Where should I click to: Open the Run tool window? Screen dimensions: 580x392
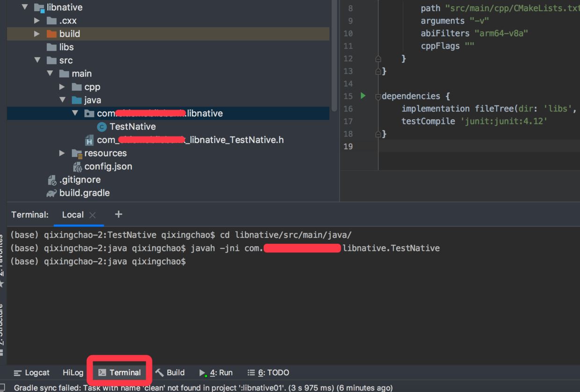pos(216,372)
